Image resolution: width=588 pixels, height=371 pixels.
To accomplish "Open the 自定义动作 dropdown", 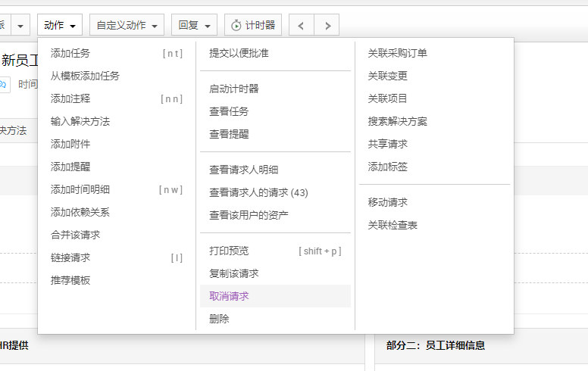I will pos(127,25).
